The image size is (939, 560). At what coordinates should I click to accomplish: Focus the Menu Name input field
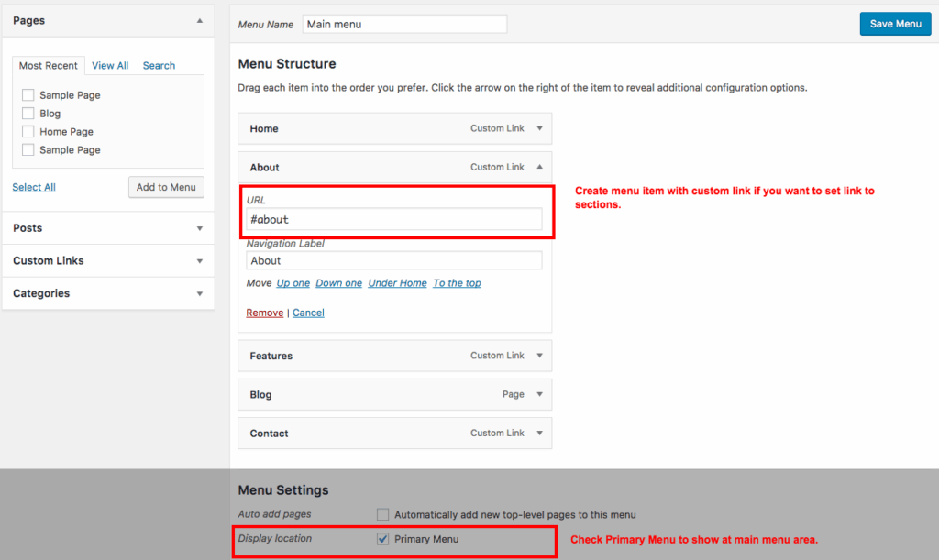click(x=404, y=25)
